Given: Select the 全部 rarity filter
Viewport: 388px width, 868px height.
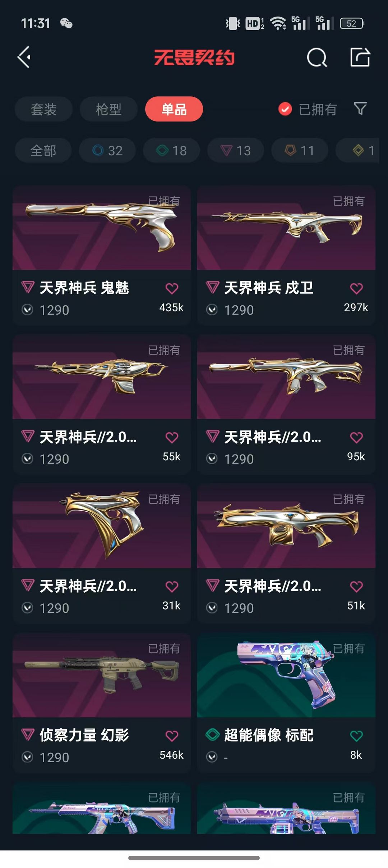Looking at the screenshot, I should tap(43, 150).
